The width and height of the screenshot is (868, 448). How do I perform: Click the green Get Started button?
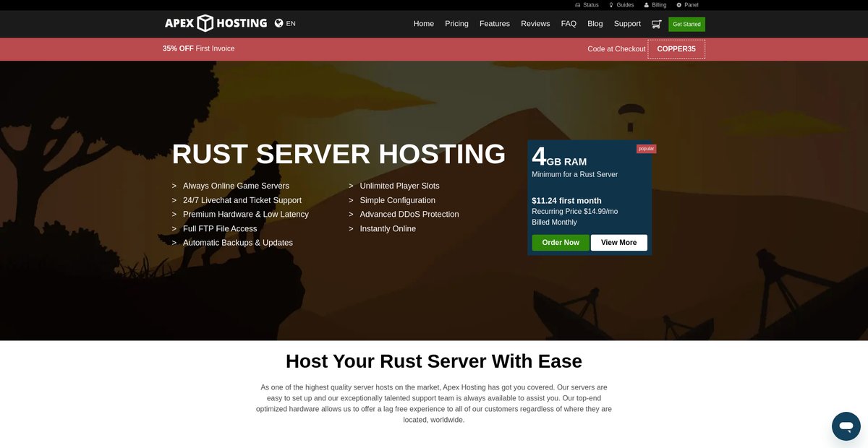click(x=686, y=24)
